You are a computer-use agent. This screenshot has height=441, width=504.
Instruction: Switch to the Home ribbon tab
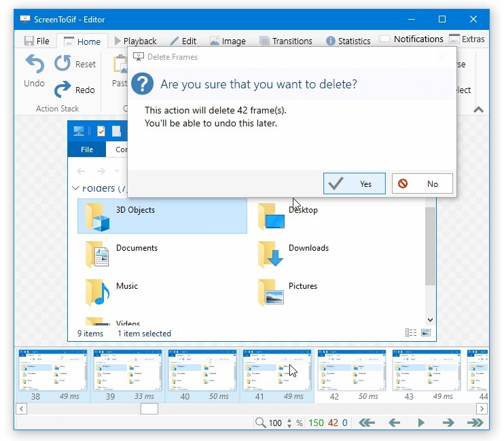pyautogui.click(x=82, y=41)
